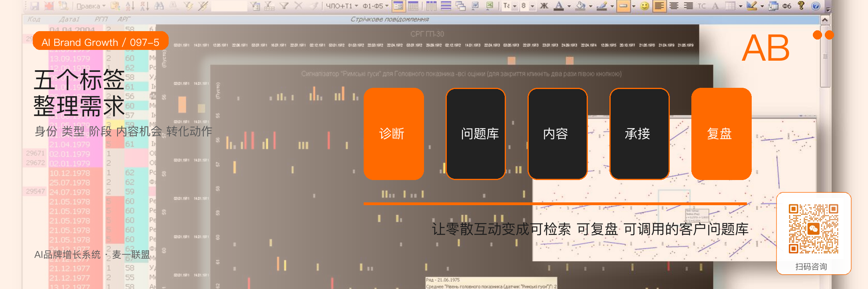This screenshot has width=868, height=289.
Task: Select the 承接 card
Action: pos(639,134)
